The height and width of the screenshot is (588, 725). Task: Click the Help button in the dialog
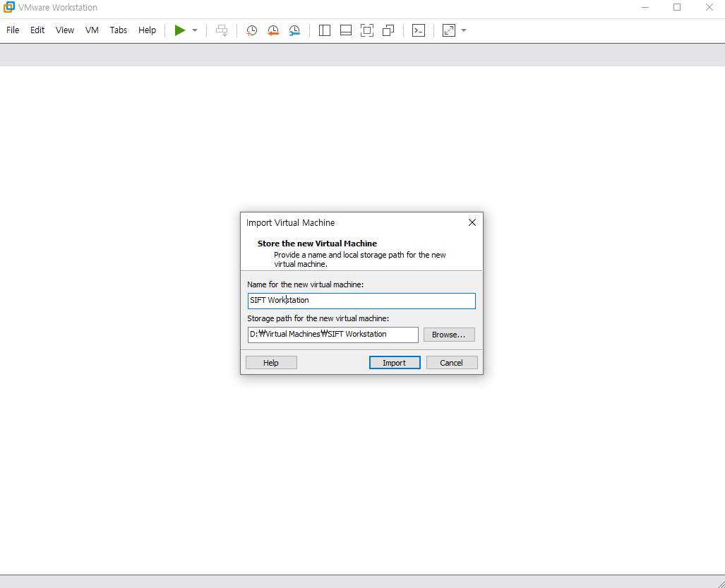[271, 363]
